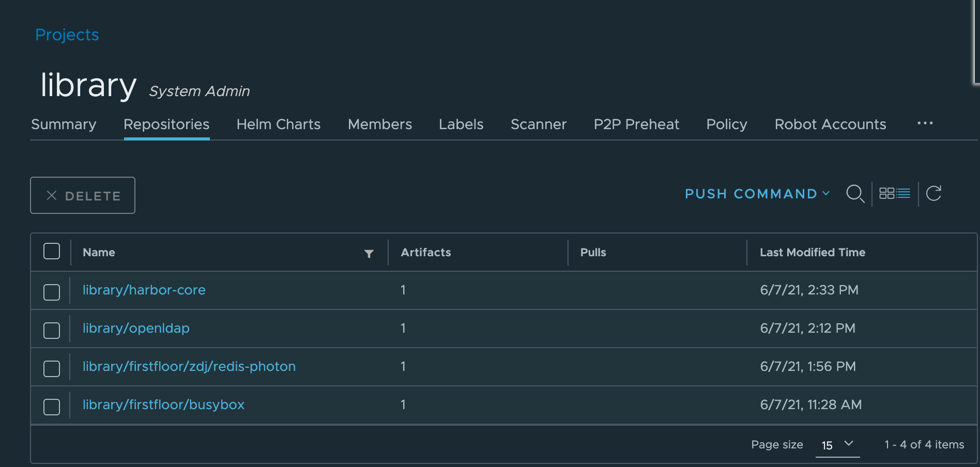Go to the Scanner tab
The width and height of the screenshot is (980, 467).
coord(539,124)
